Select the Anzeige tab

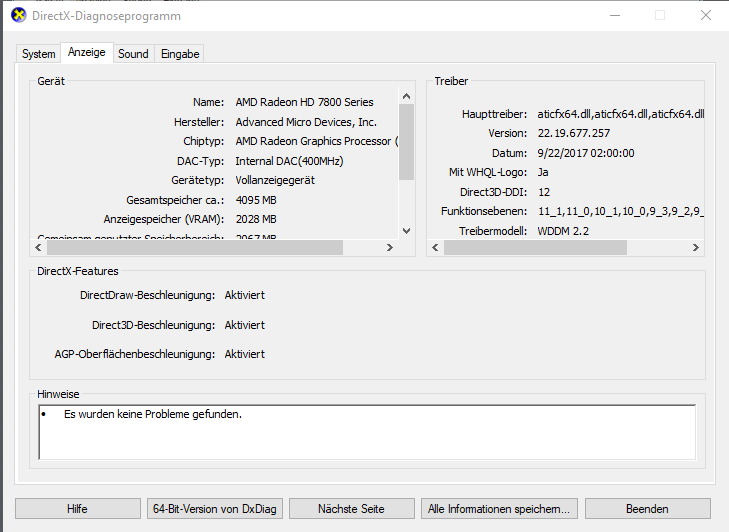coord(86,52)
